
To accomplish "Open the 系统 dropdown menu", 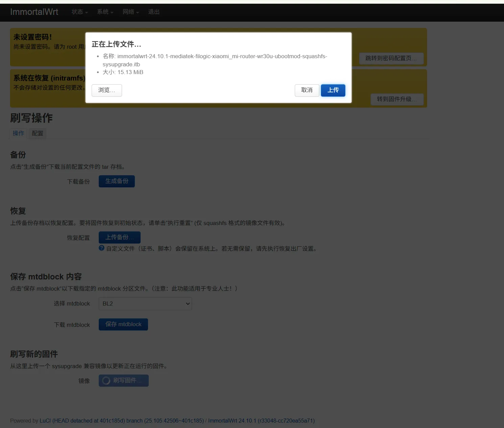I will point(105,12).
